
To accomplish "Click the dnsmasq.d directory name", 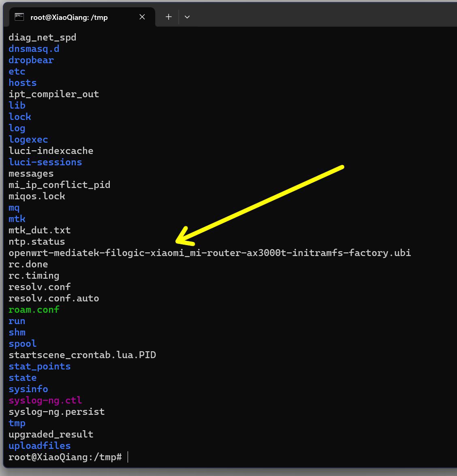I will tap(34, 49).
